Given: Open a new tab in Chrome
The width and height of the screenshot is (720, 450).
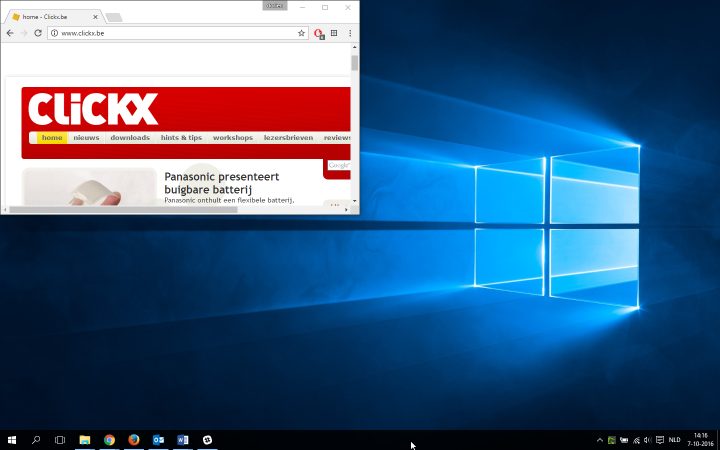Looking at the screenshot, I should coord(114,17).
